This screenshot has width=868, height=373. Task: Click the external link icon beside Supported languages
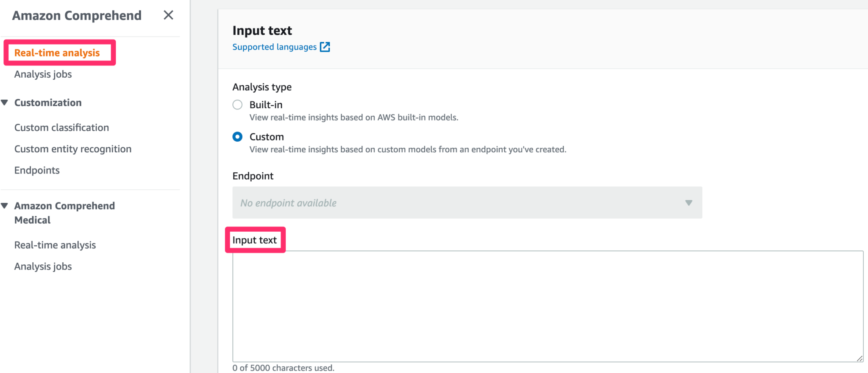point(325,47)
